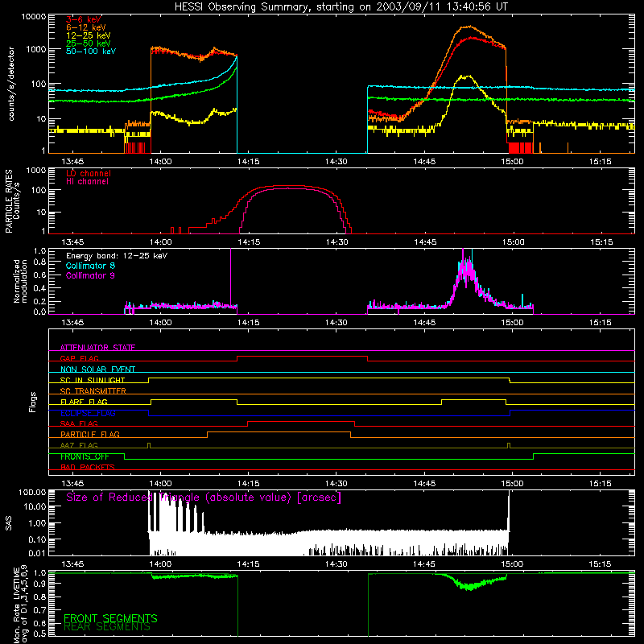Viewport: 644px width, 644px height.
Task: Click the Flags axis label
Action: pyautogui.click(x=33, y=402)
